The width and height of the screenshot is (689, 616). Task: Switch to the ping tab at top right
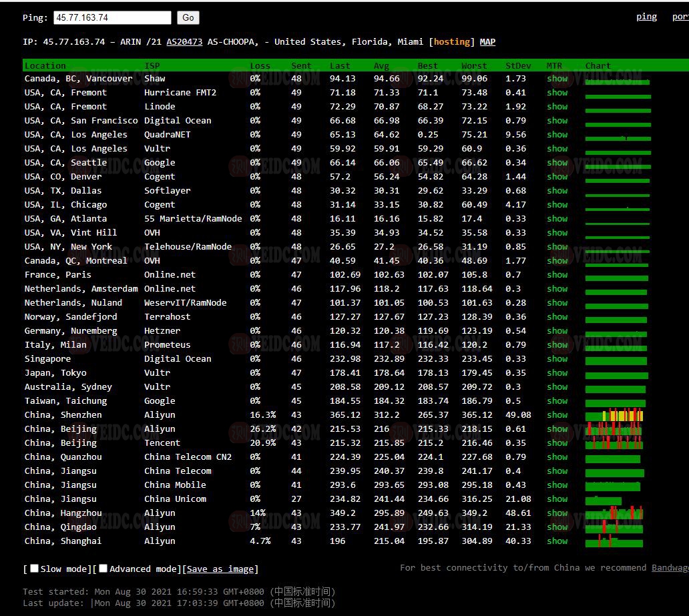coord(646,17)
